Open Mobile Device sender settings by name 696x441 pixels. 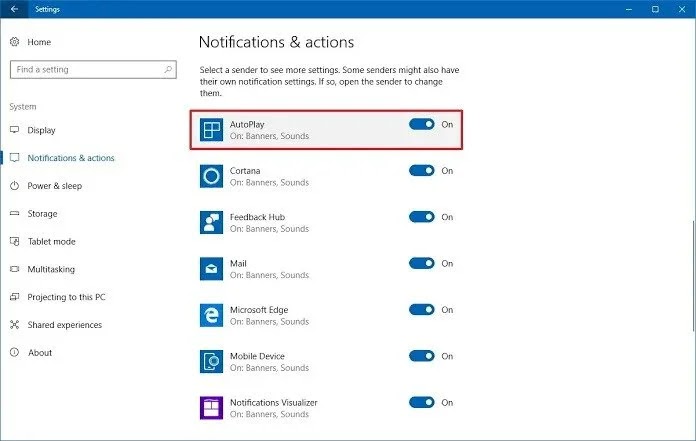click(257, 356)
